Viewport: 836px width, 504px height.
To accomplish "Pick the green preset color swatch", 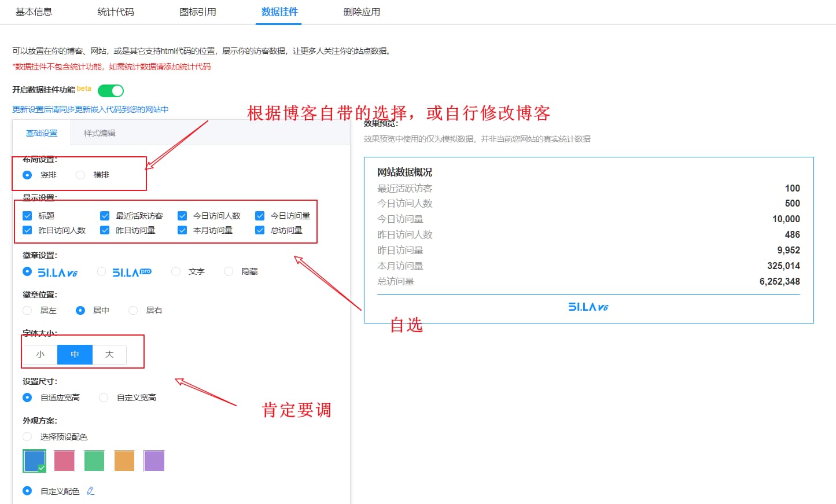I will coord(94,461).
